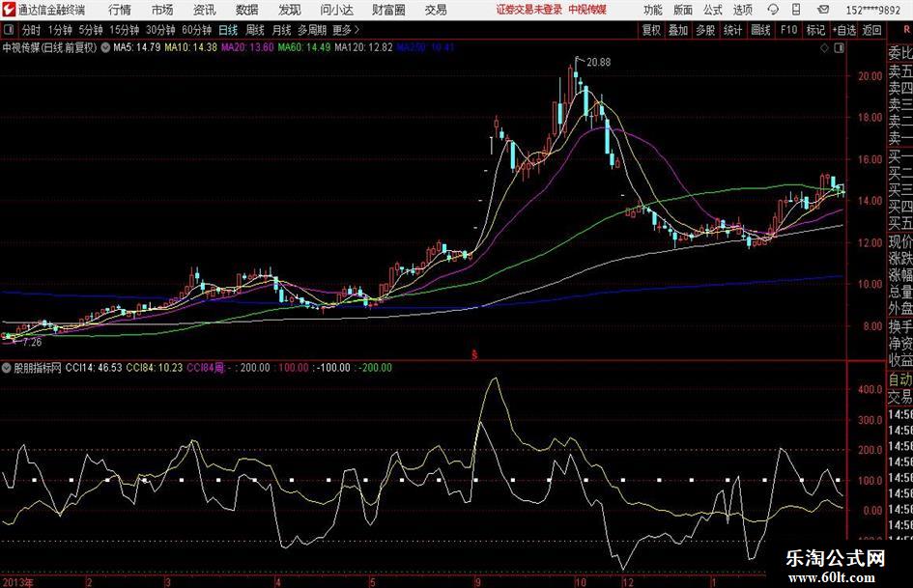Click the 多股 button
The image size is (913, 588).
tap(705, 30)
